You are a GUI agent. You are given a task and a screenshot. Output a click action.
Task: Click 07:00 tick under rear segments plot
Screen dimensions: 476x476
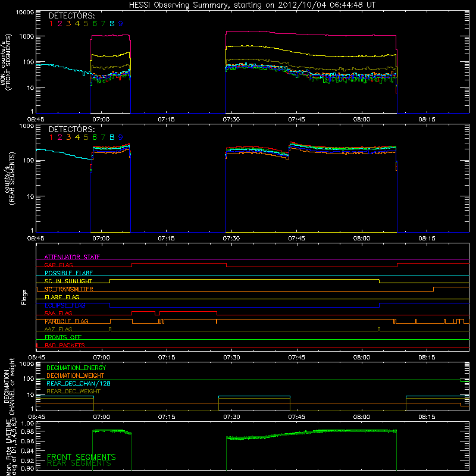pyautogui.click(x=101, y=239)
